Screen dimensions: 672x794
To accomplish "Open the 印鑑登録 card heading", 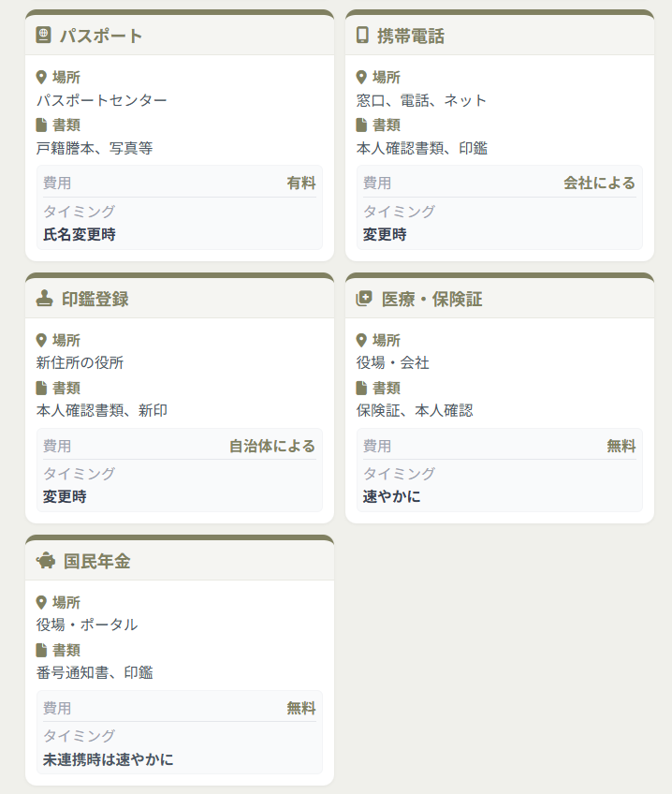I will [95, 299].
